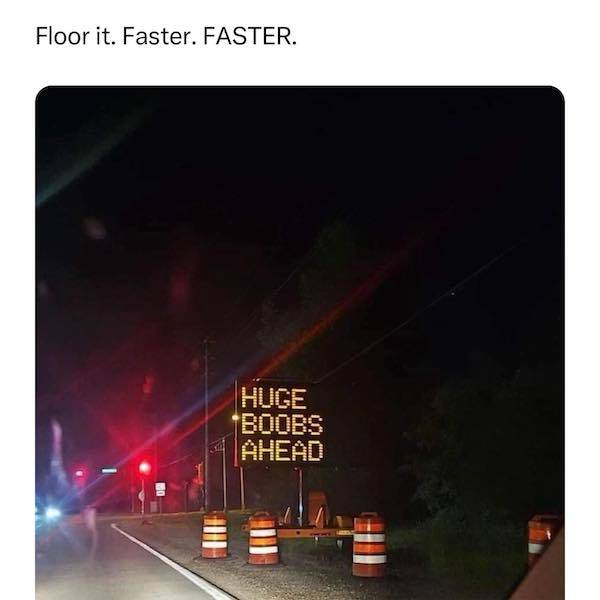Image resolution: width=600 pixels, height=600 pixels.
Task: Click the blue headlight glare on the left
Action: point(52,512)
